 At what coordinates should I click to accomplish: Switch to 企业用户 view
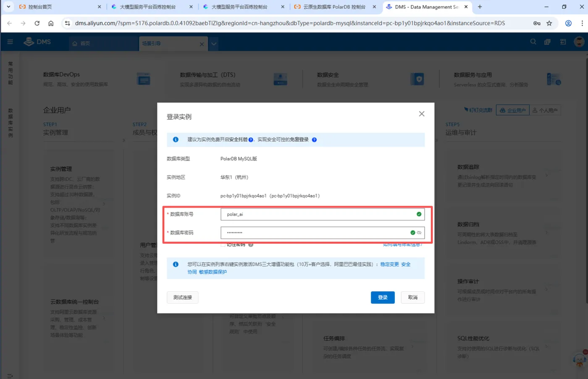pos(513,110)
